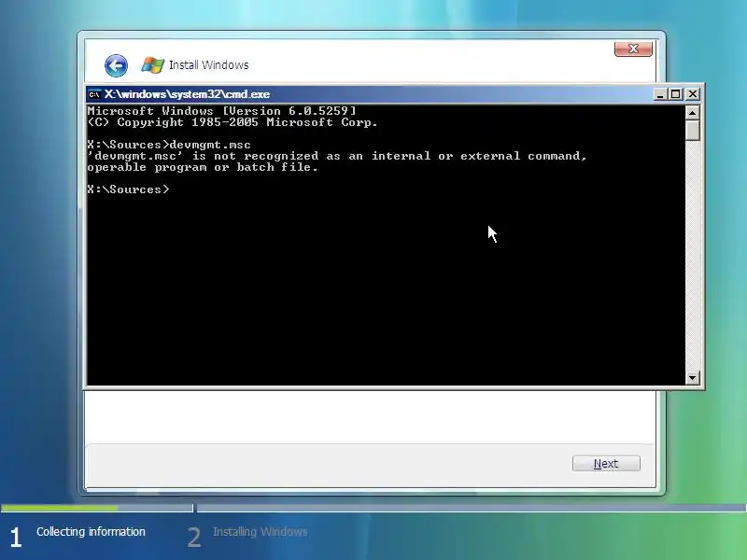
Task: Click the typed devmgmt.msc command line
Action: 169,145
